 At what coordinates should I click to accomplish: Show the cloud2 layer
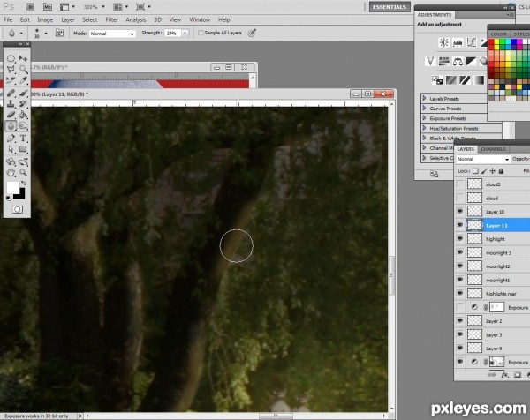click(460, 184)
